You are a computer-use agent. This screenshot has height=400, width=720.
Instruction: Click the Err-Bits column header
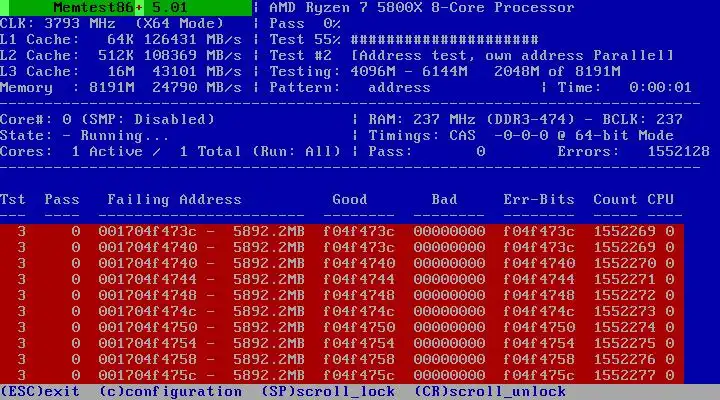pyautogui.click(x=539, y=199)
